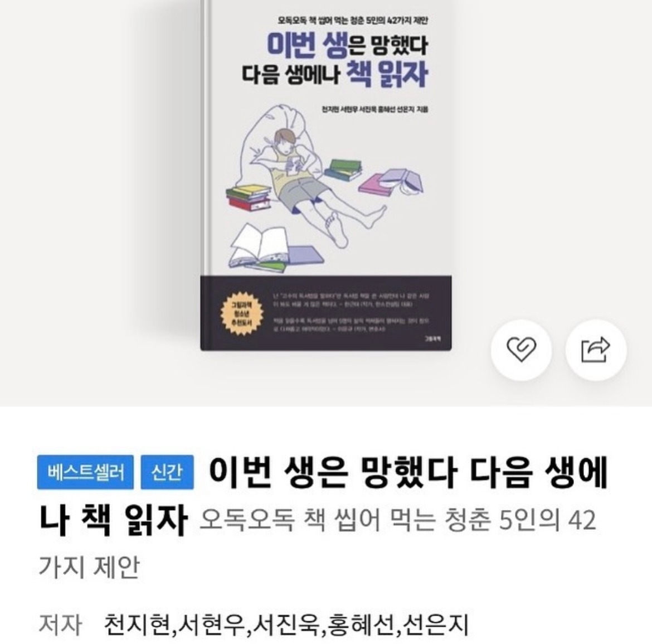The image size is (652, 644).
Task: Tap the 저자 label
Action: point(60,624)
